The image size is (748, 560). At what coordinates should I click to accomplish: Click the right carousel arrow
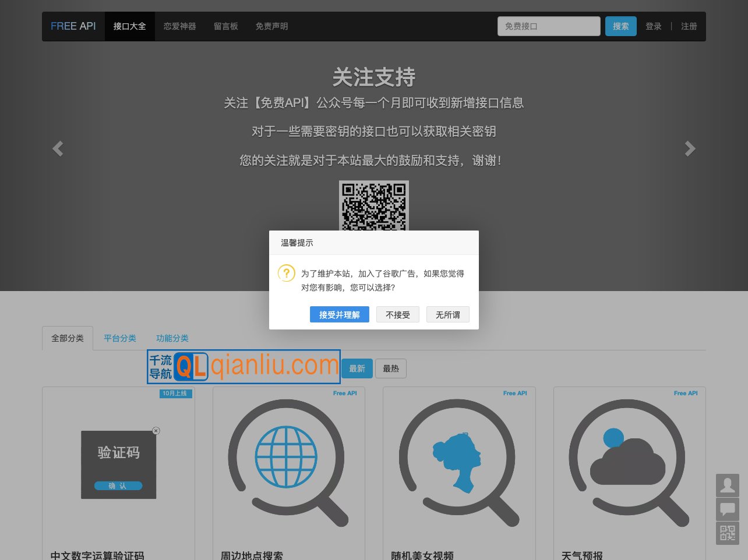coord(690,148)
